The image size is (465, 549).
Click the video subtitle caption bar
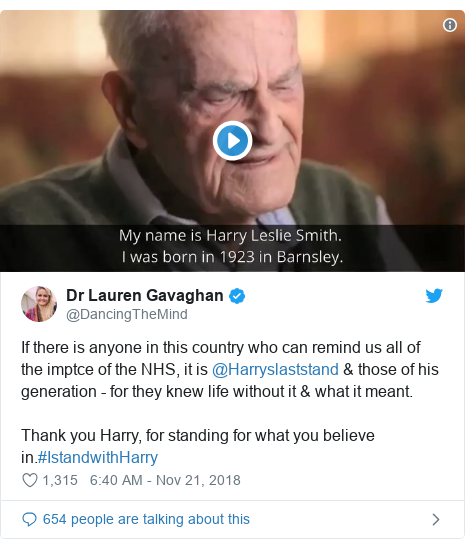click(x=232, y=248)
